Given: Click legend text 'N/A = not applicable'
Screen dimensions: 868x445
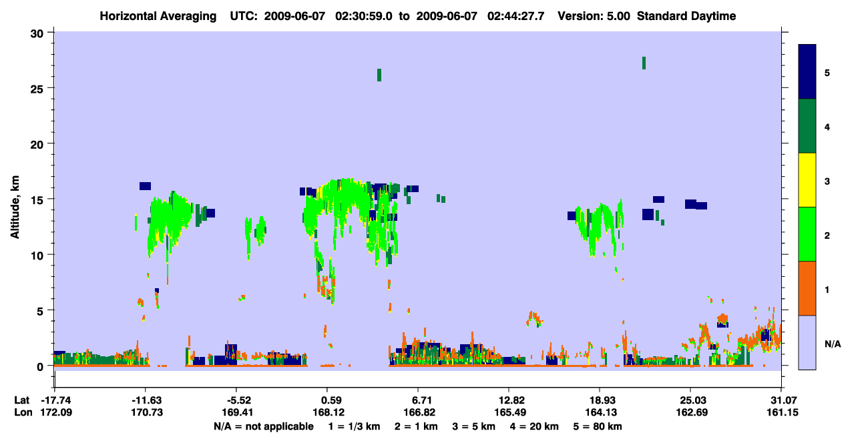Looking at the screenshot, I should click(x=264, y=426).
